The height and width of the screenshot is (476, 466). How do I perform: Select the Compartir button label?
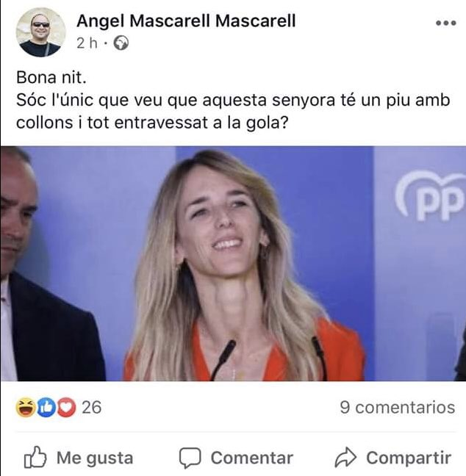pos(409,458)
